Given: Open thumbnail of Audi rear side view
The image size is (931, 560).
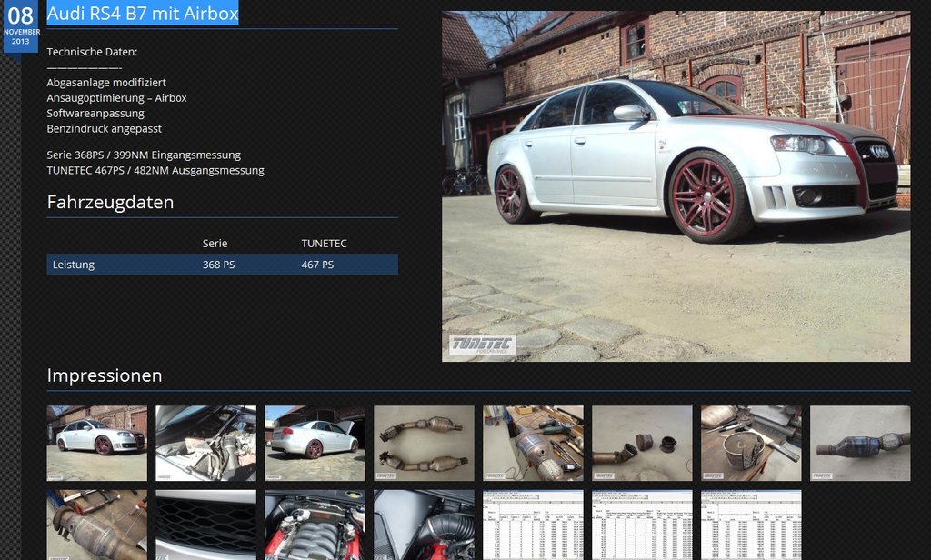Looking at the screenshot, I should 315,443.
